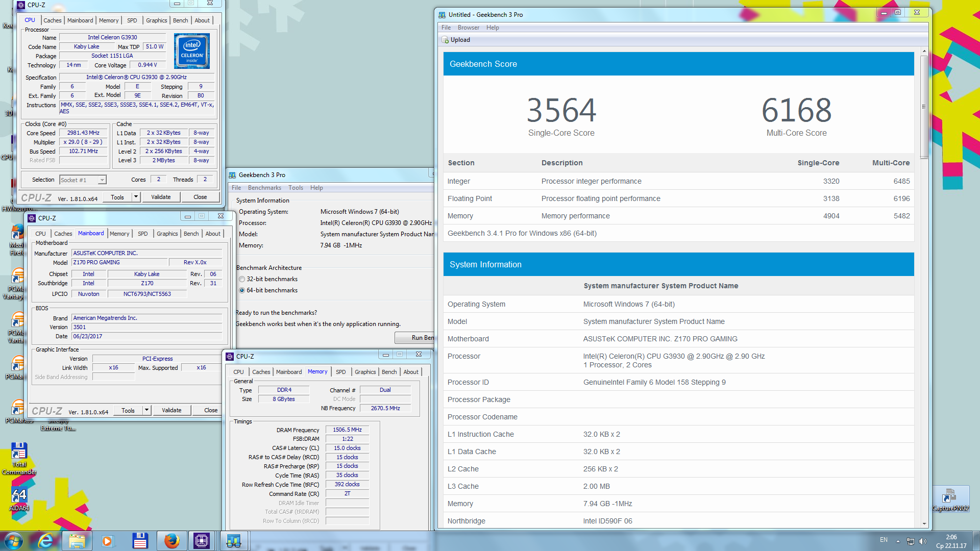
Task: Open the network status tray icon
Action: [910, 541]
